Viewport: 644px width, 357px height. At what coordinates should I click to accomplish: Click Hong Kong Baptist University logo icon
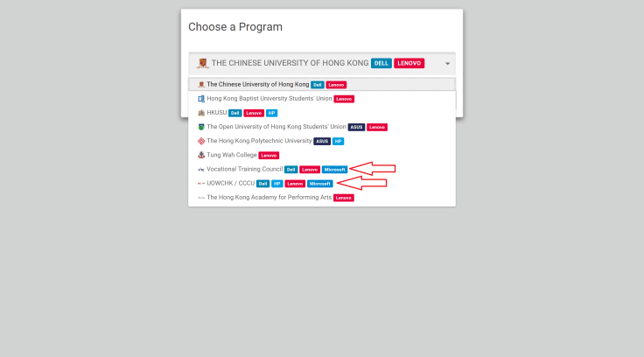pos(201,99)
